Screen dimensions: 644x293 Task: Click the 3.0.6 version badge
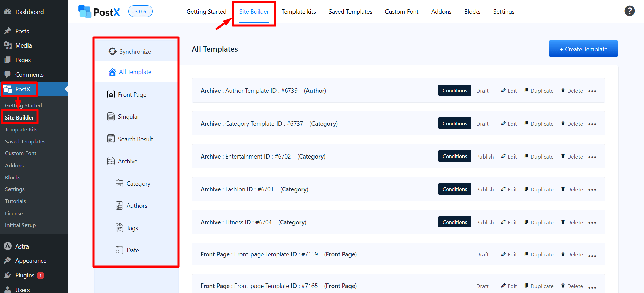[x=140, y=11]
